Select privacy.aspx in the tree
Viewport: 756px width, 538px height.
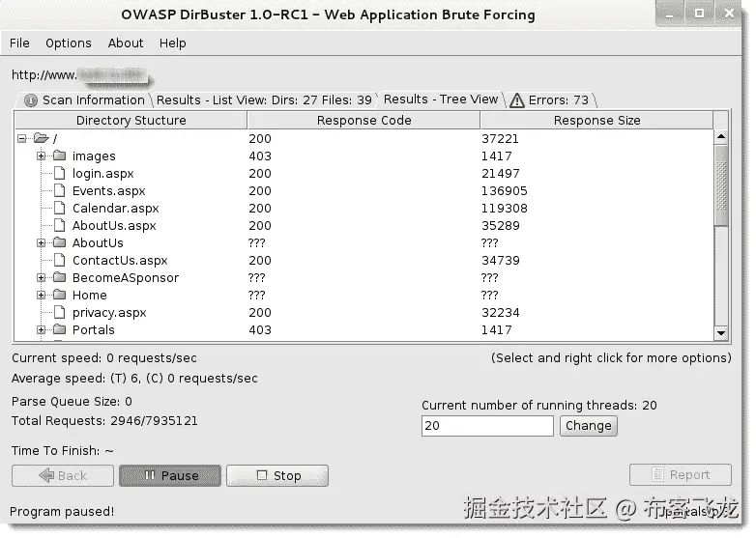109,313
